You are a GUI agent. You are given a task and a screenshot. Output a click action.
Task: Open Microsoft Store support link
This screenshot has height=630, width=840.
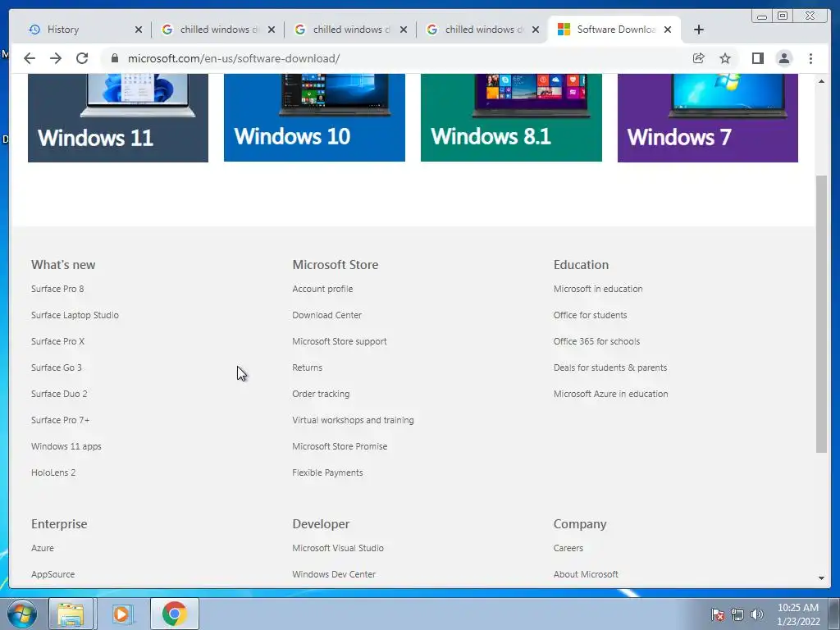point(340,341)
